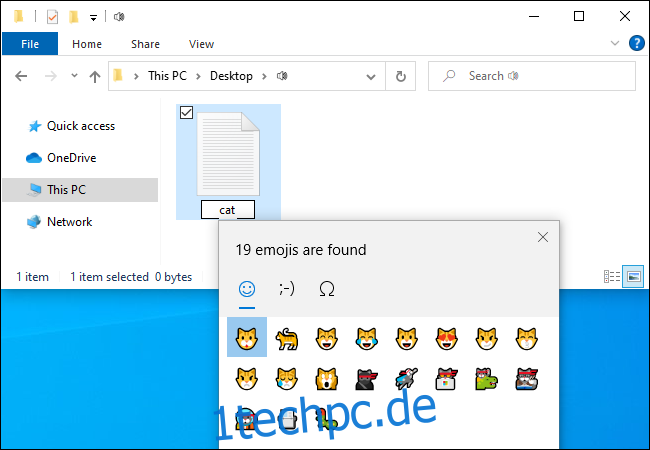The width and height of the screenshot is (650, 450).
Task: Select This PC in navigation pane
Action: [x=80, y=190]
